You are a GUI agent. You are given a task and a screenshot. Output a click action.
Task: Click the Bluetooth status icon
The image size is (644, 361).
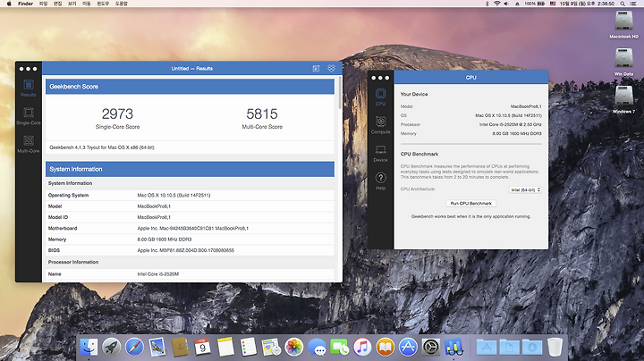tap(487, 4)
